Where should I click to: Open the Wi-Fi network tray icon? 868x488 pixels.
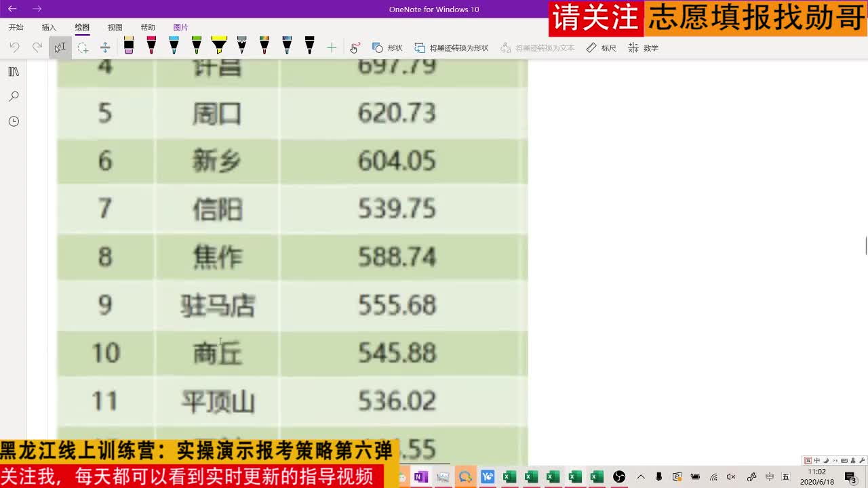pyautogui.click(x=713, y=477)
